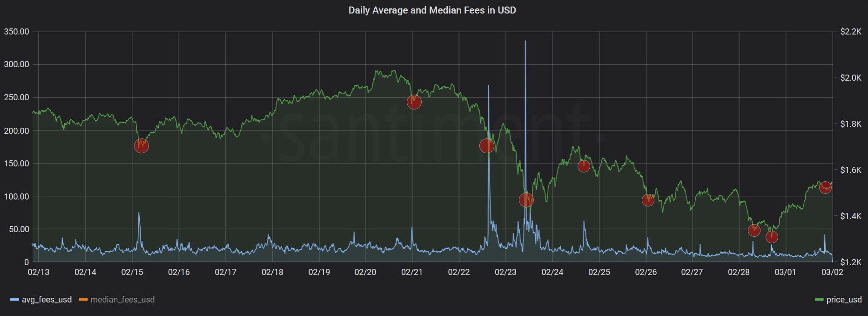Click the red marker between 02/24 and 02/25
The height and width of the screenshot is (316, 868).
pos(584,166)
